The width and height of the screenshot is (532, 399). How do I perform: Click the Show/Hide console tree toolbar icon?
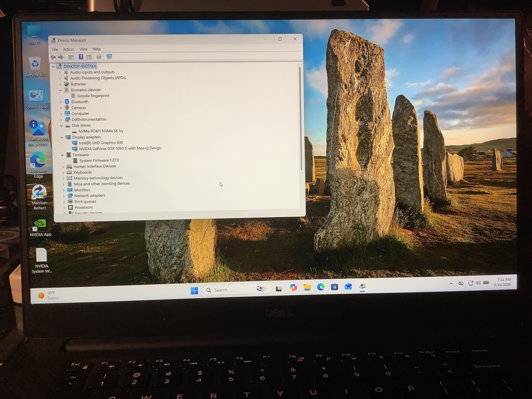[x=71, y=57]
